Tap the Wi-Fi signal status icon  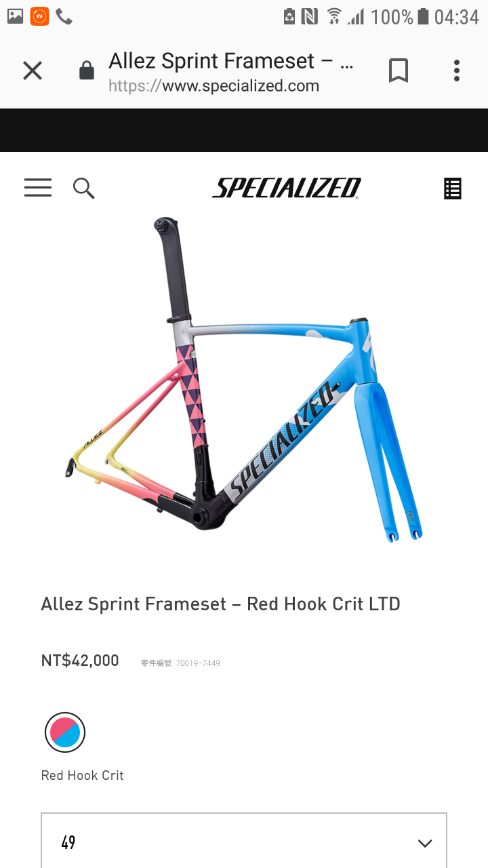click(x=333, y=16)
